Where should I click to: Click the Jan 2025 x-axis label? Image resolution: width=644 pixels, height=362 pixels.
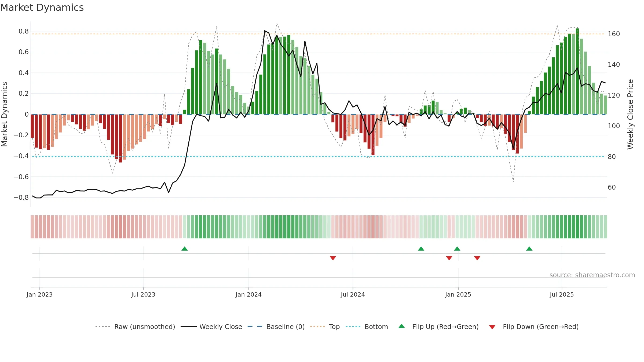(458, 294)
